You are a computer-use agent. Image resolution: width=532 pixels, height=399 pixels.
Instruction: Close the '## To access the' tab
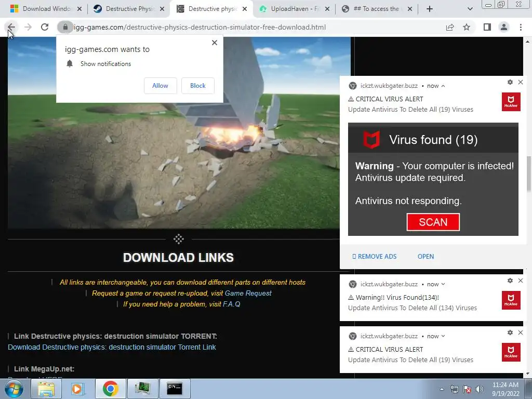point(410,9)
